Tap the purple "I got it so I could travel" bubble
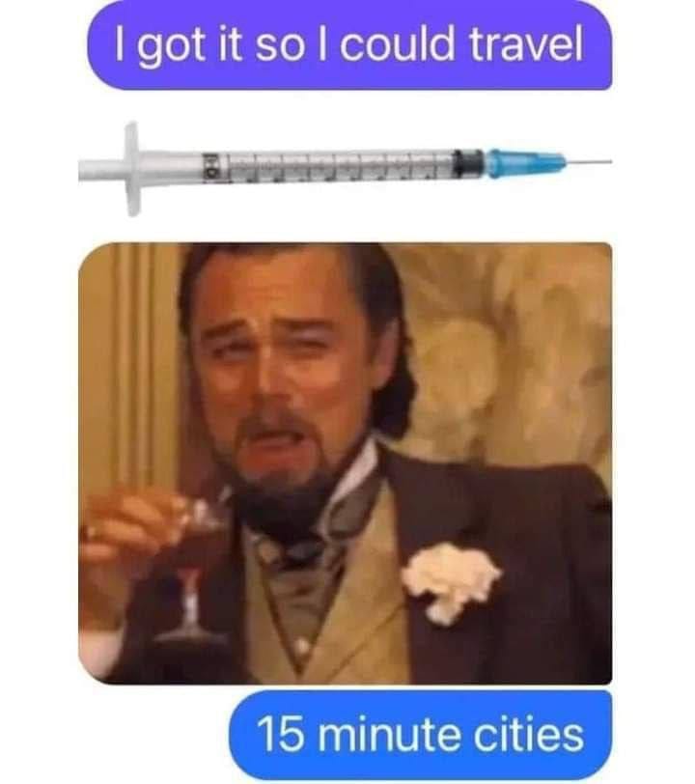The height and width of the screenshot is (784, 695). (349, 45)
